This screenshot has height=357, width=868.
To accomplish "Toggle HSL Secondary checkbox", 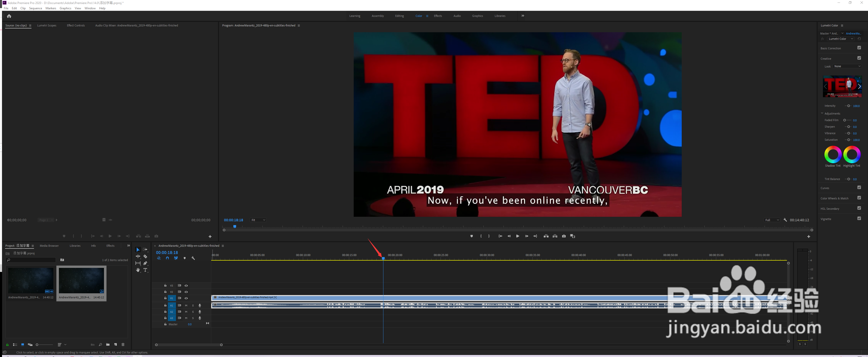I will [859, 208].
